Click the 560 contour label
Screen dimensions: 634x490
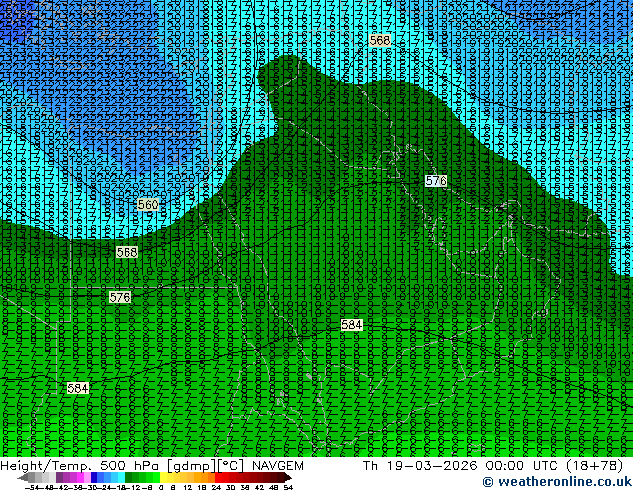click(x=148, y=205)
